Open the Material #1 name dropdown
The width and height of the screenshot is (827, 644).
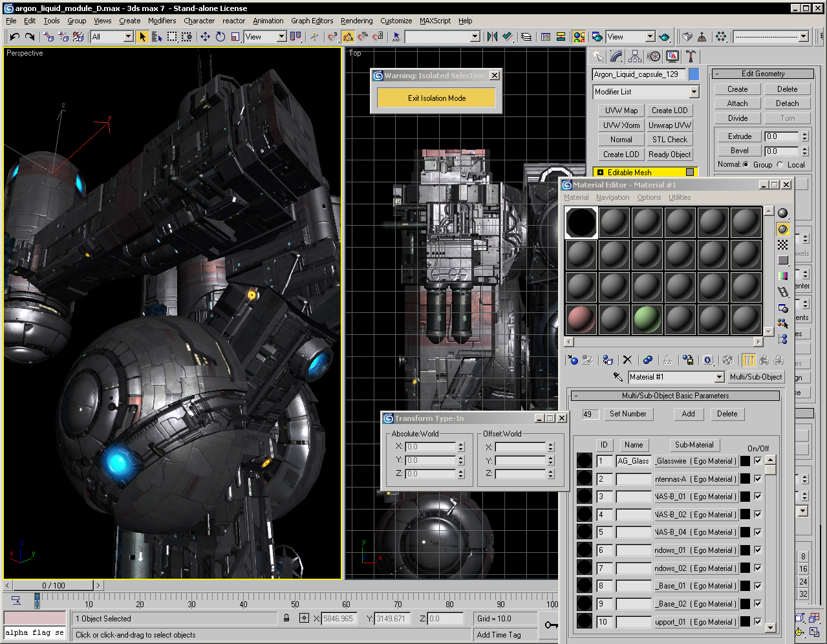[719, 377]
